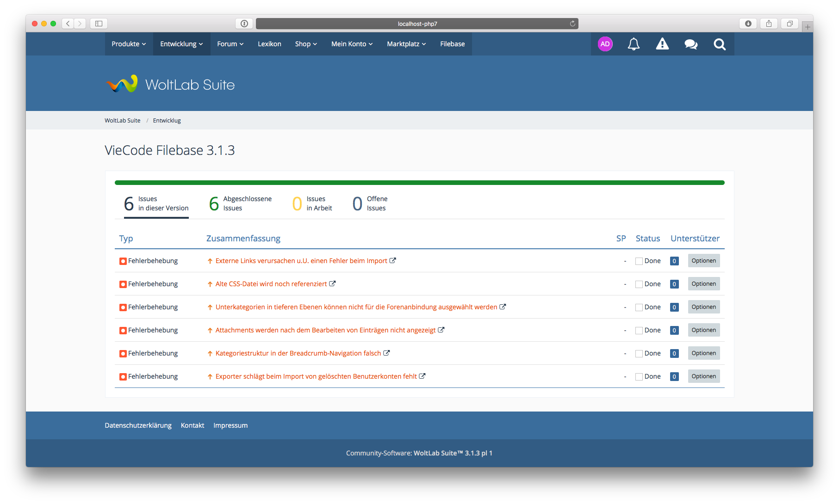Click the warning triangle moderation icon
The image size is (839, 504).
(662, 44)
